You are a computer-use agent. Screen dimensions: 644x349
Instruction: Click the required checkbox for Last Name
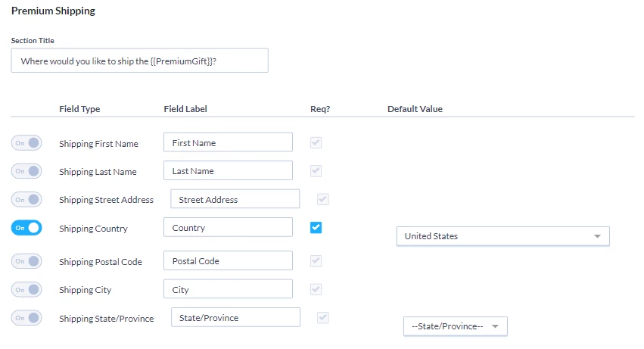coord(316,170)
